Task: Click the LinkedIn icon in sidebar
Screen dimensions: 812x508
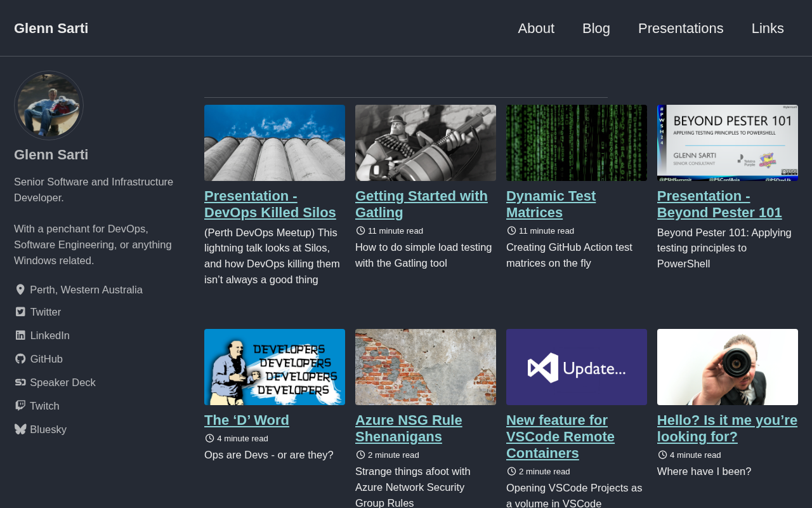Action: [20, 335]
